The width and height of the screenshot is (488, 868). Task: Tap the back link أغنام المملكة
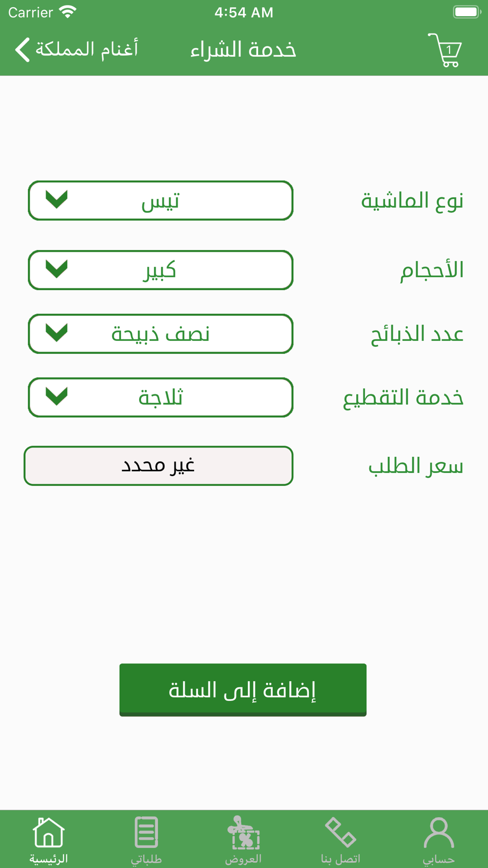click(x=87, y=49)
